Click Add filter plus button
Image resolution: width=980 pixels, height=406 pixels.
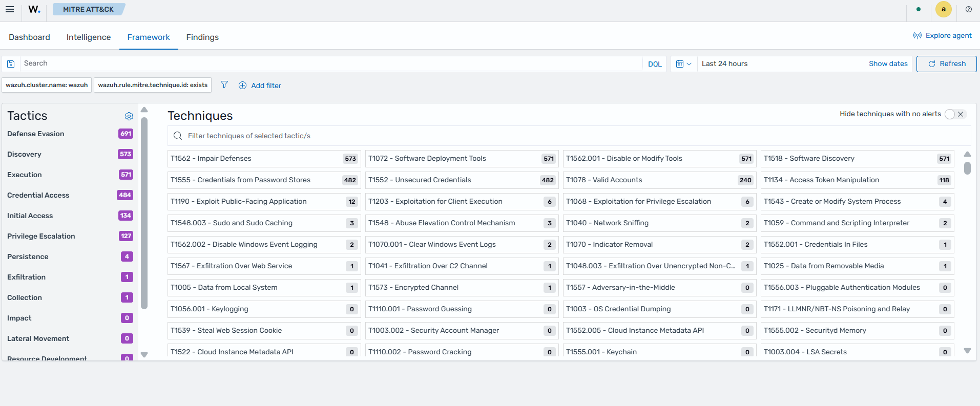tap(260, 86)
